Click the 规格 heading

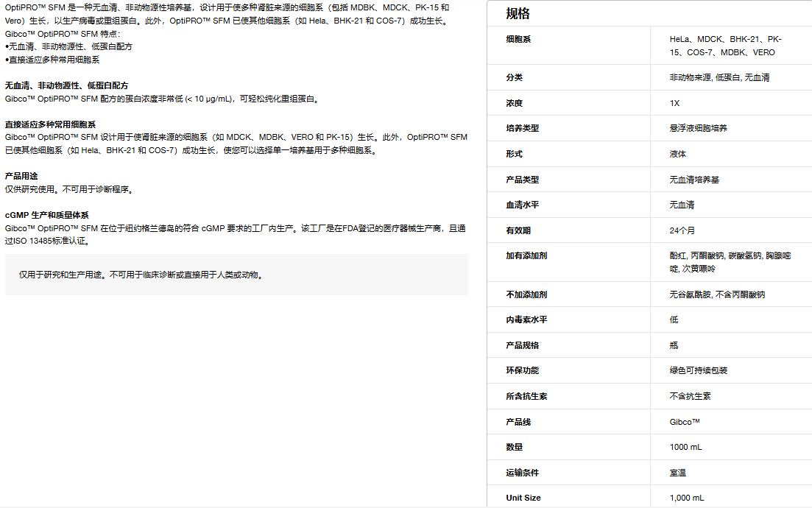pyautogui.click(x=518, y=14)
